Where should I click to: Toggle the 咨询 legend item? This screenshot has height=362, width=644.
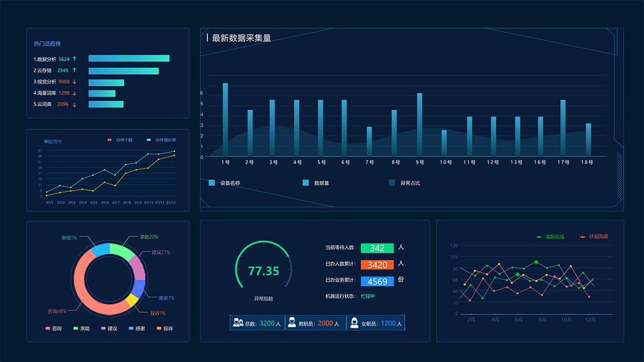53,328
